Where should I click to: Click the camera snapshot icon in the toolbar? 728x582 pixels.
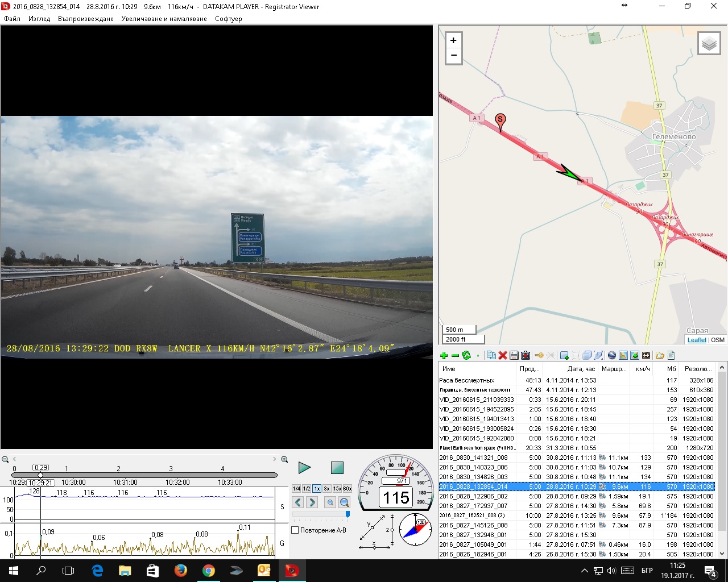(x=526, y=355)
